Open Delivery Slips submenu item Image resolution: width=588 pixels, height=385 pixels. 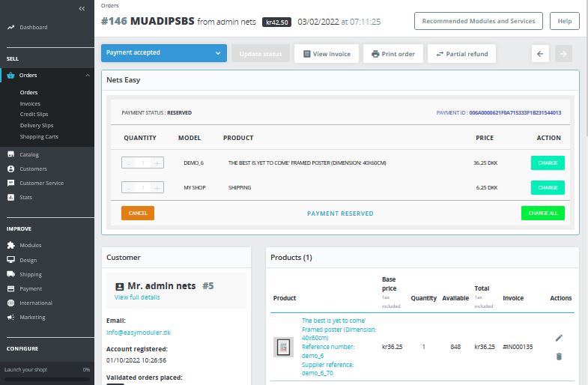coord(37,125)
